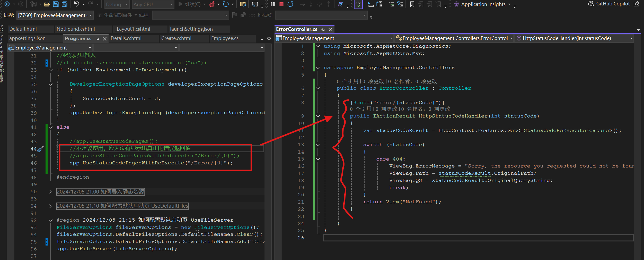Viewport: 644px width, 260px height.
Task: Toggle a bookmark on current line
Action: coord(412,4)
